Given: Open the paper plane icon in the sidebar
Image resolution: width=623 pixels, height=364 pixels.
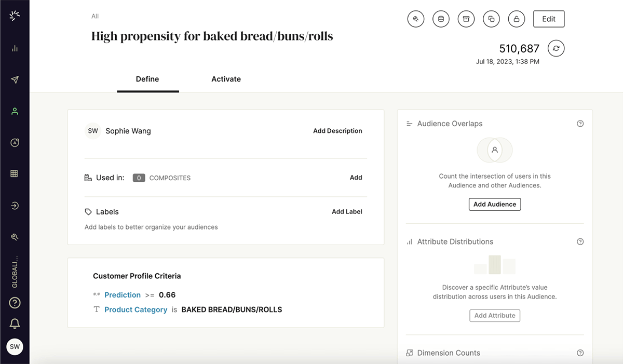Looking at the screenshot, I should pos(15,79).
